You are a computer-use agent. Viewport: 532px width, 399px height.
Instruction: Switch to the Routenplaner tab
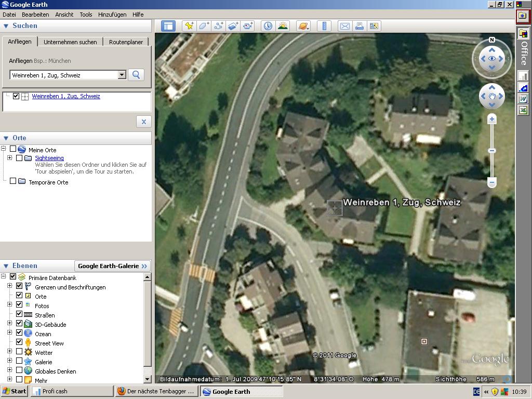click(x=126, y=42)
